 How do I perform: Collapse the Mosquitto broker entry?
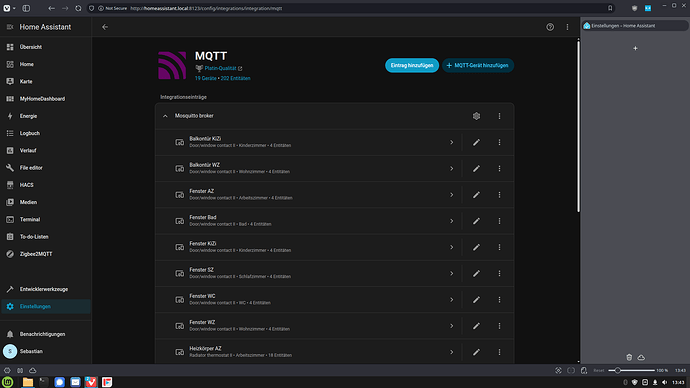165,116
